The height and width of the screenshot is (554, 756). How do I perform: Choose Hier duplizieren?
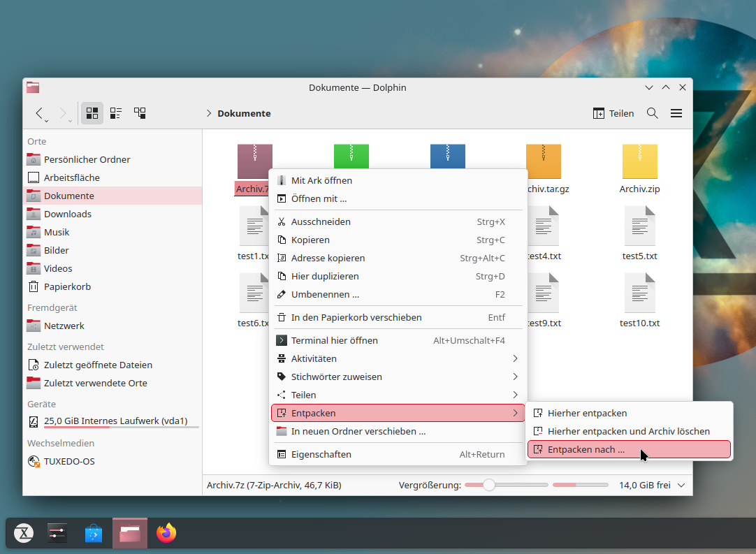click(x=398, y=276)
